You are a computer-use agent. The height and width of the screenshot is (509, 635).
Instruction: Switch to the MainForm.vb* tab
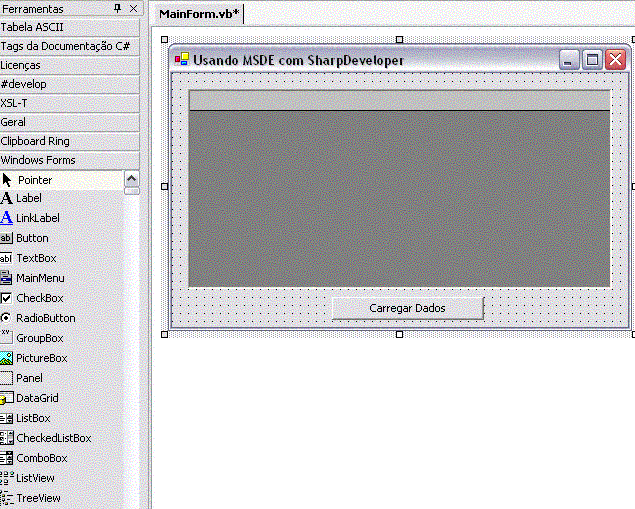[199, 14]
